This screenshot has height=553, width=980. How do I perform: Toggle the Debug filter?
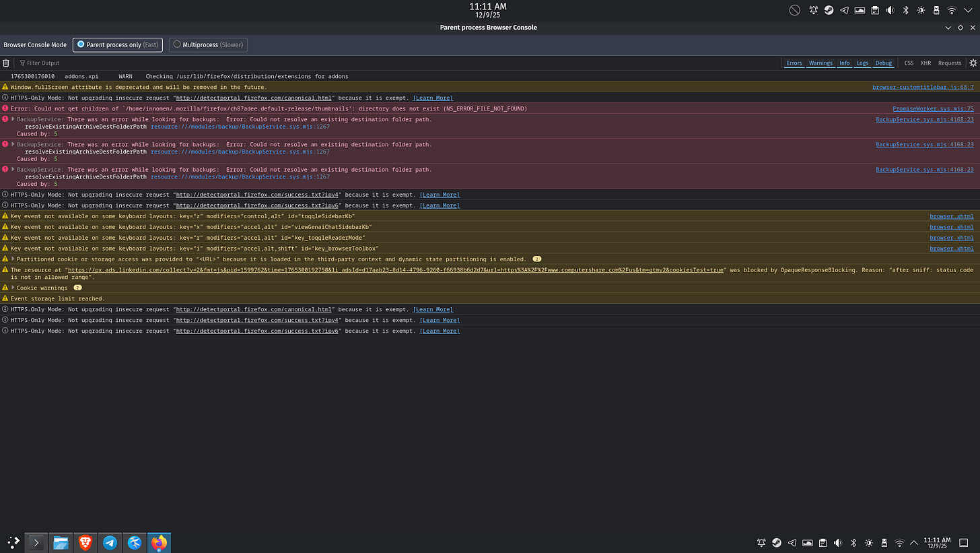tap(883, 63)
